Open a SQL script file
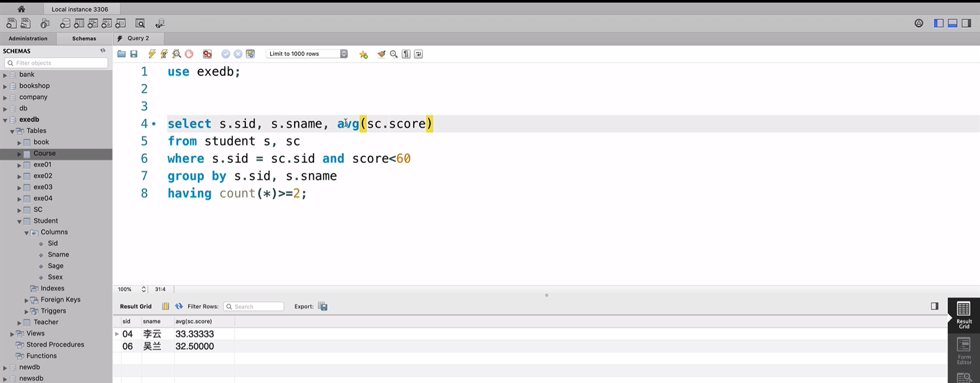This screenshot has width=980, height=383. tap(25, 23)
